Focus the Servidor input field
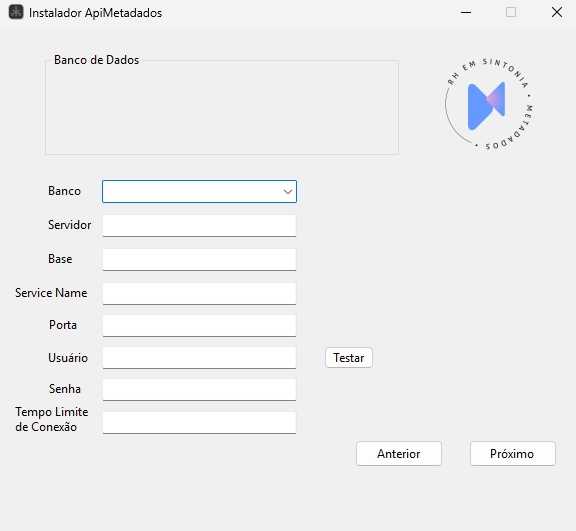The image size is (576, 531). pyautogui.click(x=199, y=225)
